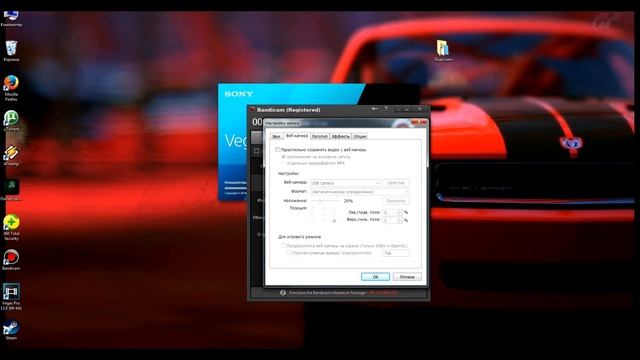
Task: Click the left/right margin value field
Action: pos(390,212)
